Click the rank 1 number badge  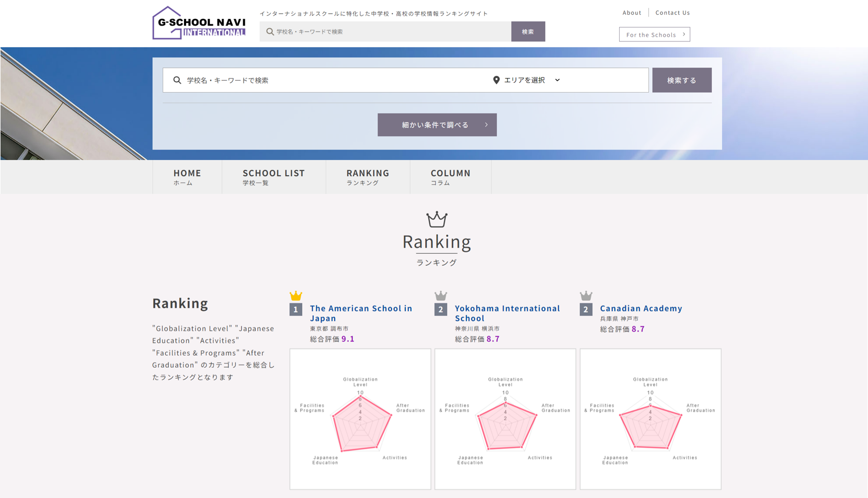[x=296, y=309]
